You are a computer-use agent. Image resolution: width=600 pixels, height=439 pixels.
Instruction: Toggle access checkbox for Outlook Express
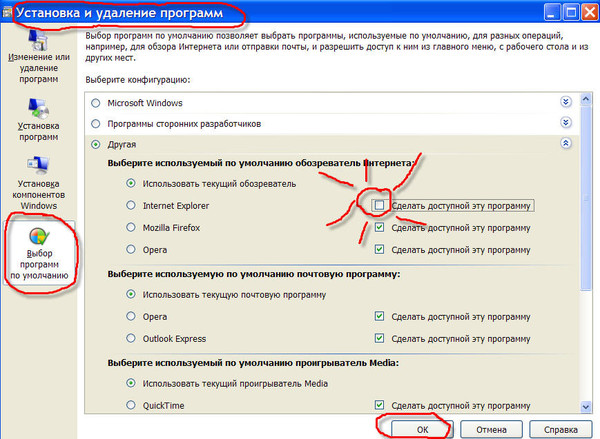(x=379, y=338)
